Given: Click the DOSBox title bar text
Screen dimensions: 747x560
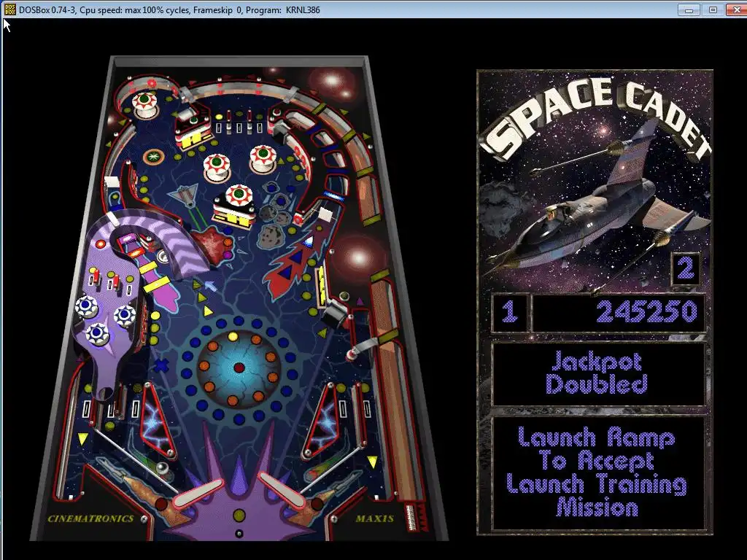Looking at the screenshot, I should pyautogui.click(x=169, y=9).
